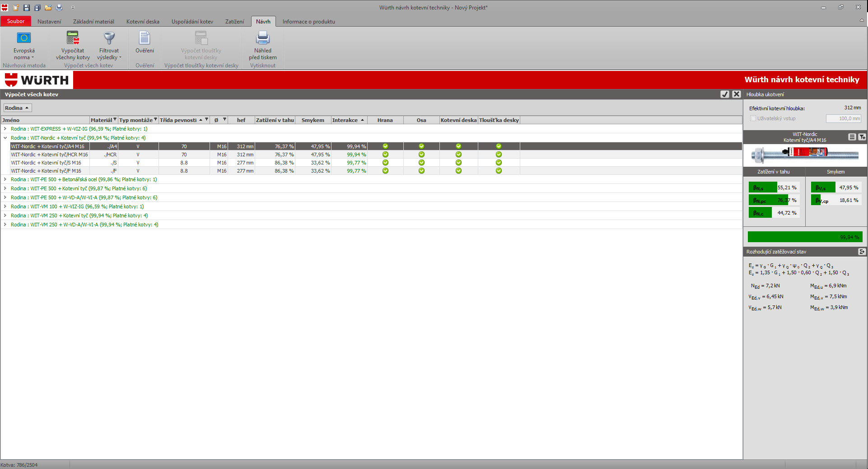Image resolution: width=868 pixels, height=469 pixels.
Task: Click the open folder icon in quick access toolbar
Action: (48, 7)
